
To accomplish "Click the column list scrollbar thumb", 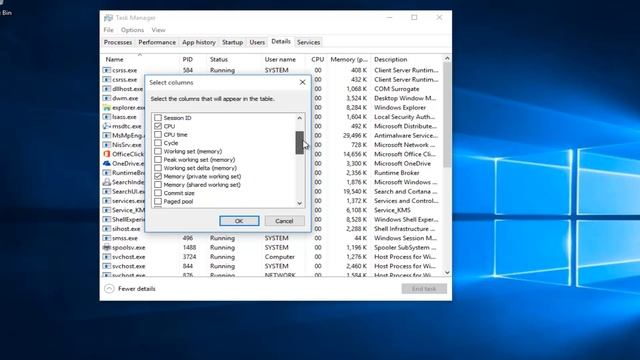I will [x=300, y=142].
